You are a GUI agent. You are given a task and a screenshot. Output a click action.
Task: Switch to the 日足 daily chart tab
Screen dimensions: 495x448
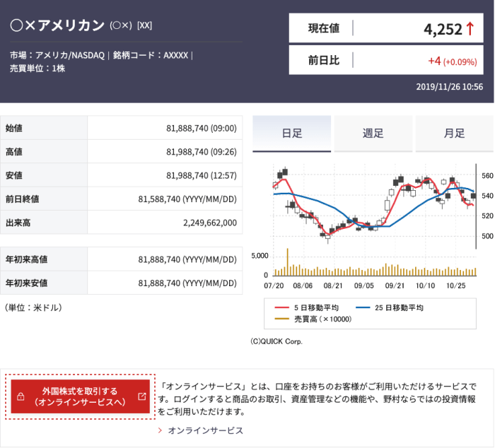tap(292, 133)
